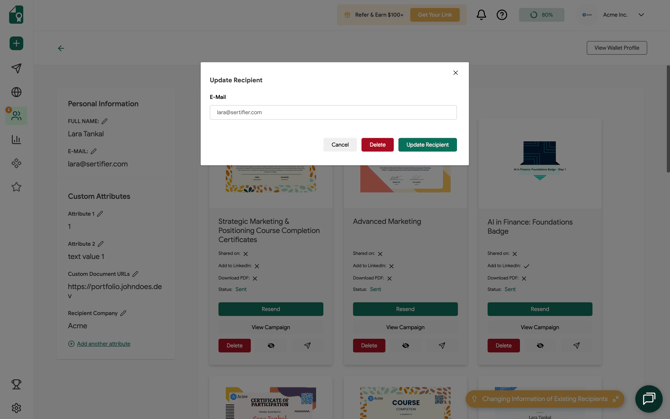Expand the Acme Inc. account dropdown

tap(641, 15)
